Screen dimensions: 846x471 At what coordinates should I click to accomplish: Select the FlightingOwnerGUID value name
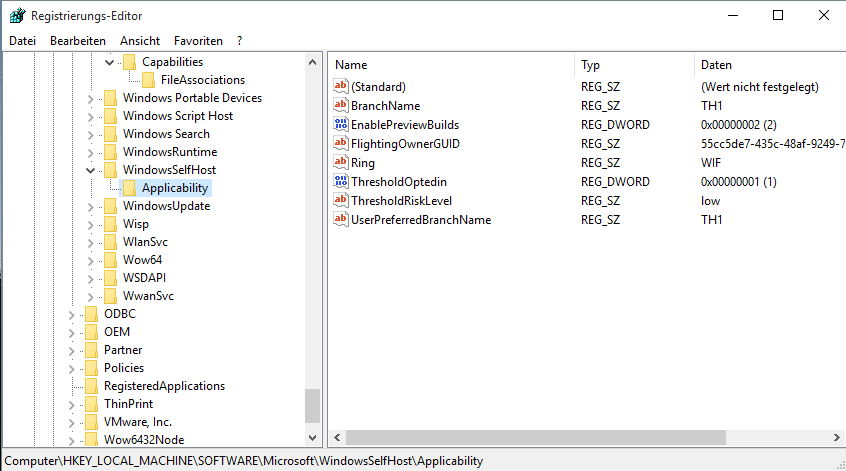coord(405,144)
